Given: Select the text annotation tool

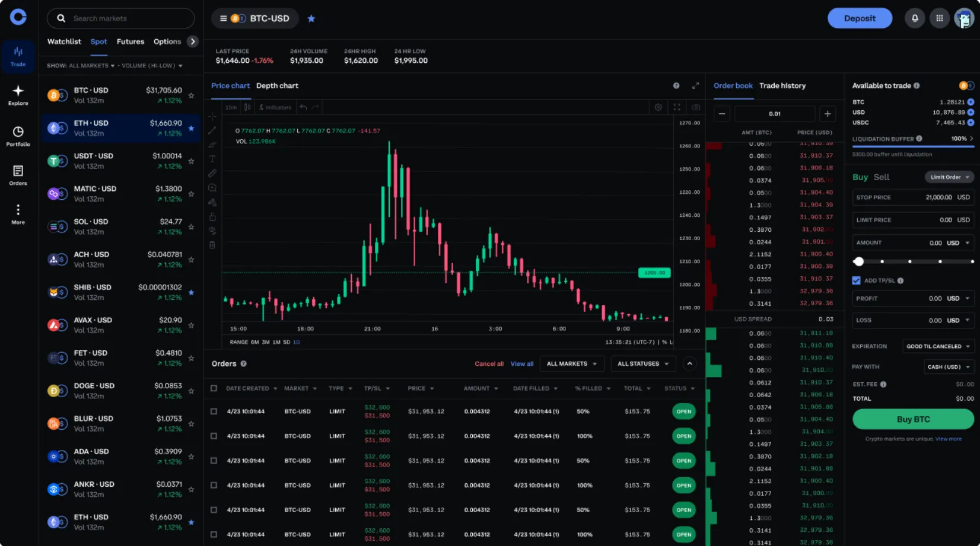Looking at the screenshot, I should click(212, 159).
